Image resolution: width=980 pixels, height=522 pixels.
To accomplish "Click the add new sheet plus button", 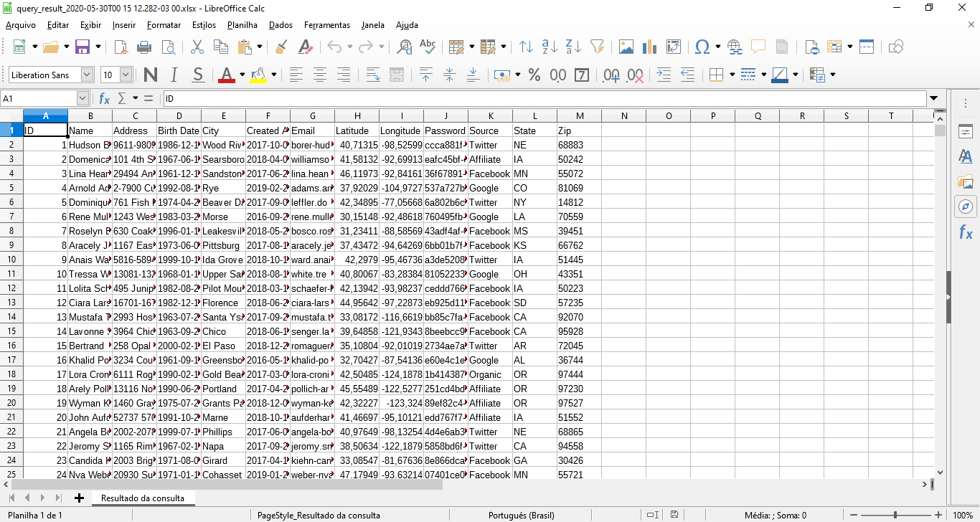I will coord(79,498).
